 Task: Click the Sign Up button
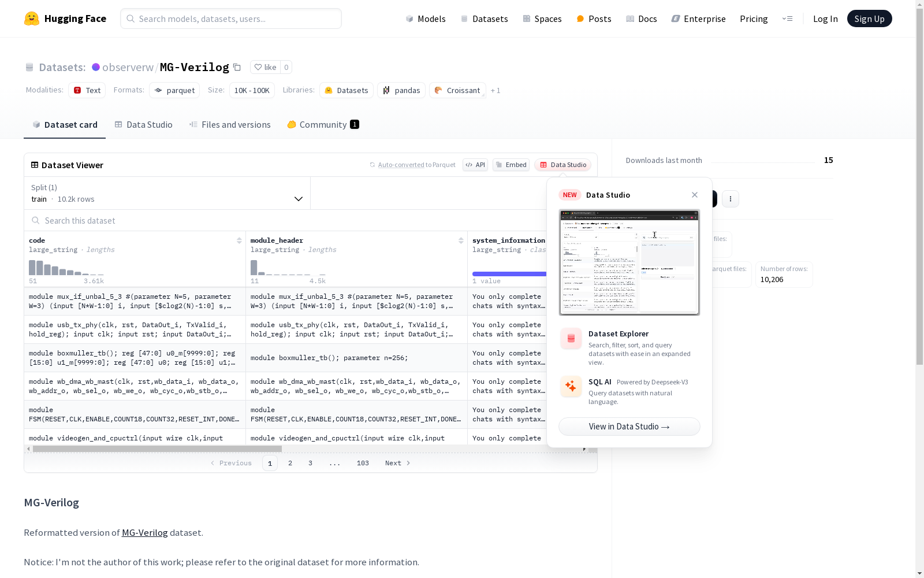click(x=869, y=18)
